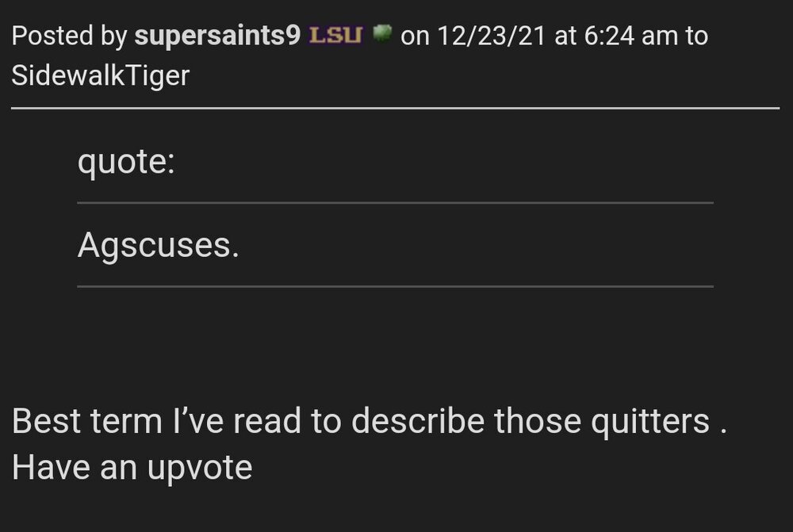Click the divider line below the post header

click(x=396, y=108)
